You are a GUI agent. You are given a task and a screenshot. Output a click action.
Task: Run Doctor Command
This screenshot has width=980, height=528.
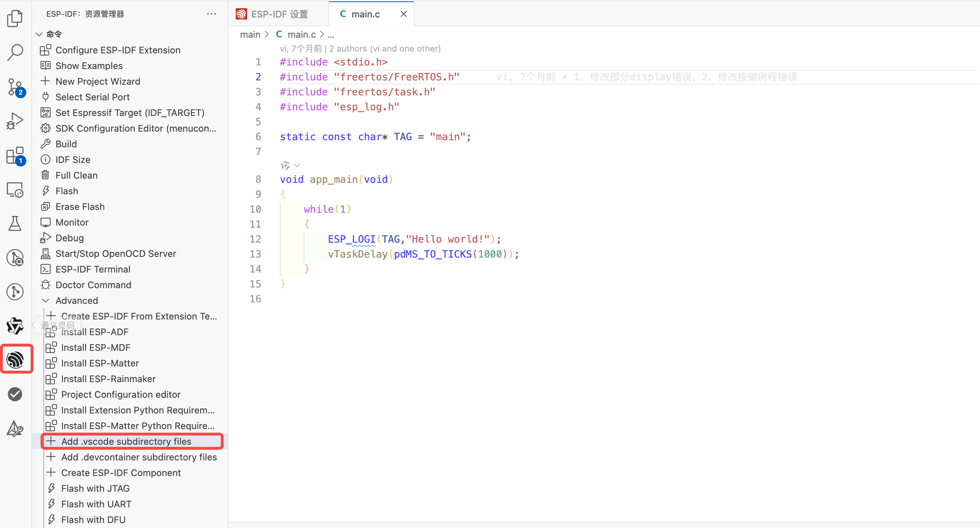[x=93, y=284]
